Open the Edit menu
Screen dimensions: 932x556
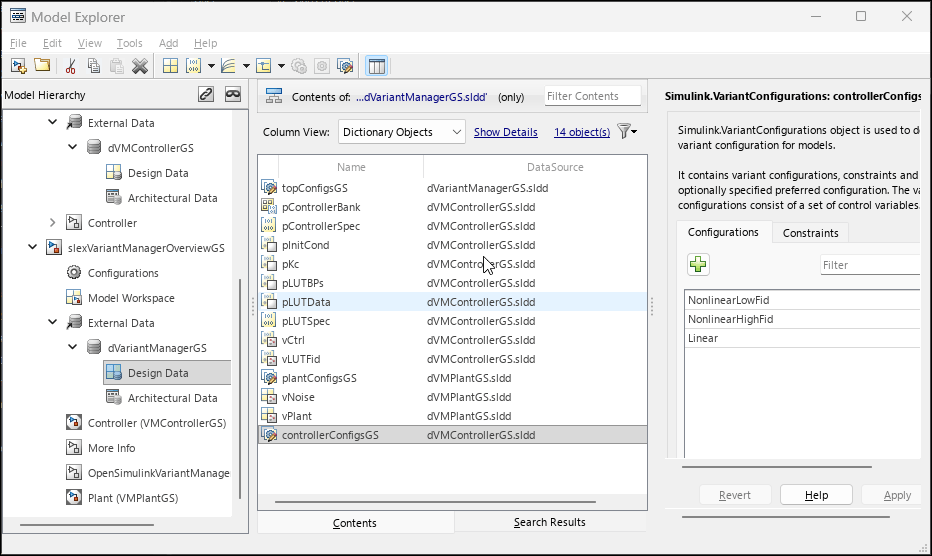click(52, 43)
